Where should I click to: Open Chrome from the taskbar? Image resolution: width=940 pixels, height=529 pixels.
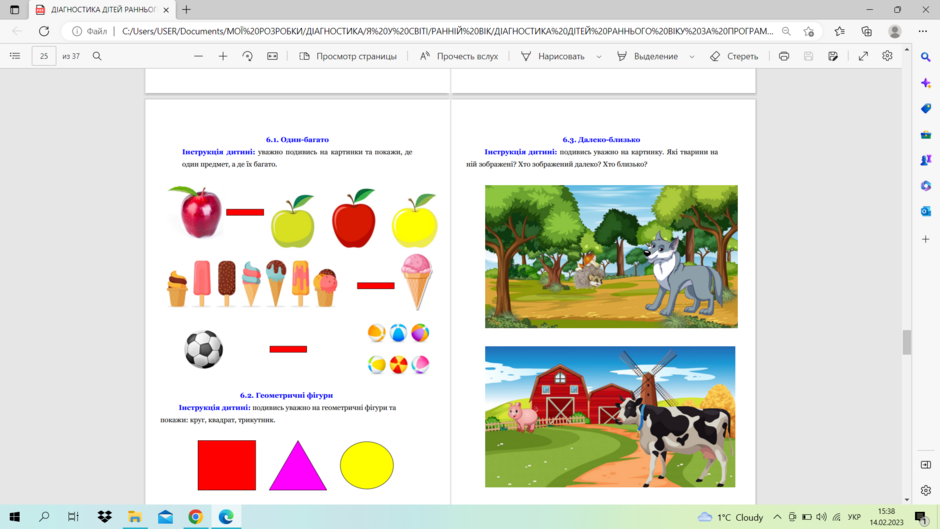pyautogui.click(x=195, y=516)
